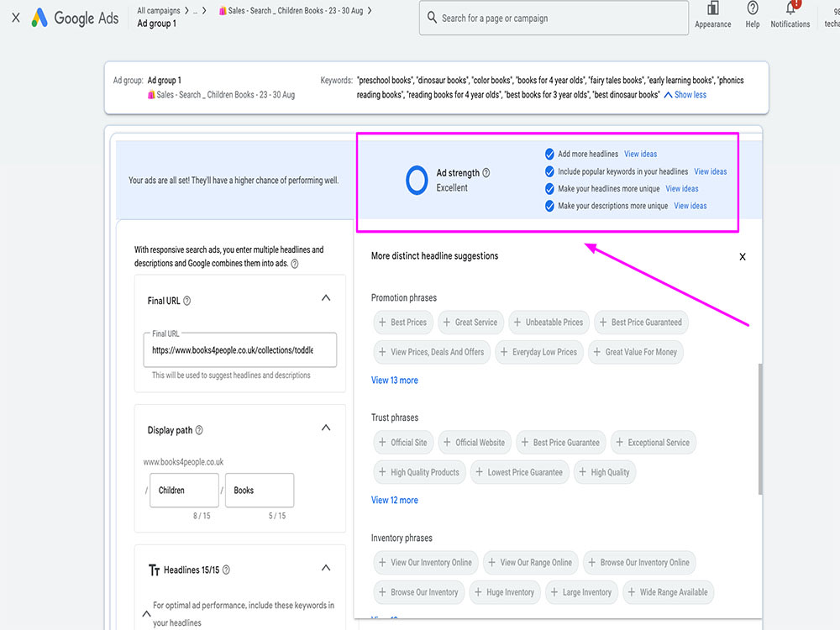Open View ideas for popular keywords
The height and width of the screenshot is (630, 840).
coord(711,171)
